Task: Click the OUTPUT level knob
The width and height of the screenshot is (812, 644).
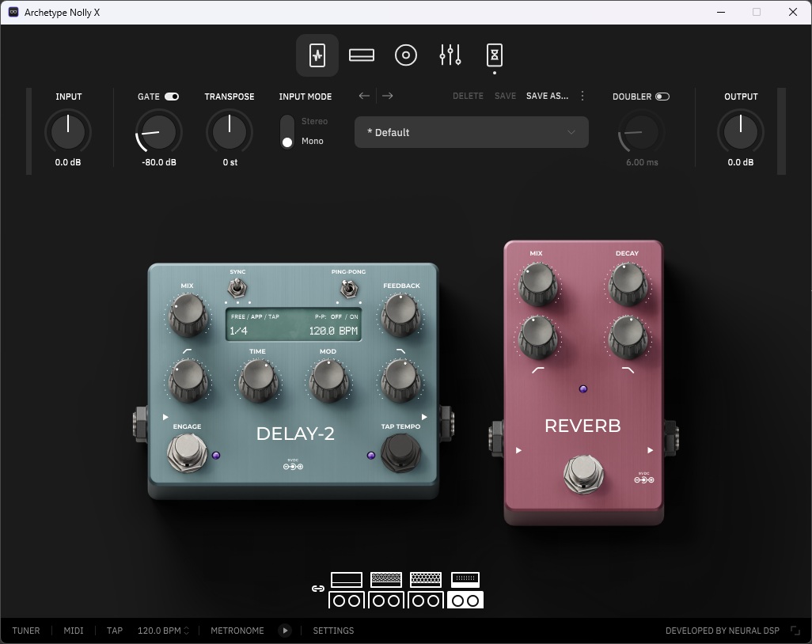Action: [x=741, y=132]
